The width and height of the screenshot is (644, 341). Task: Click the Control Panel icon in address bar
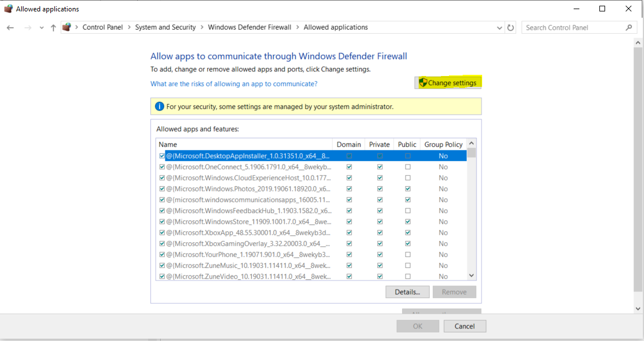click(x=66, y=27)
